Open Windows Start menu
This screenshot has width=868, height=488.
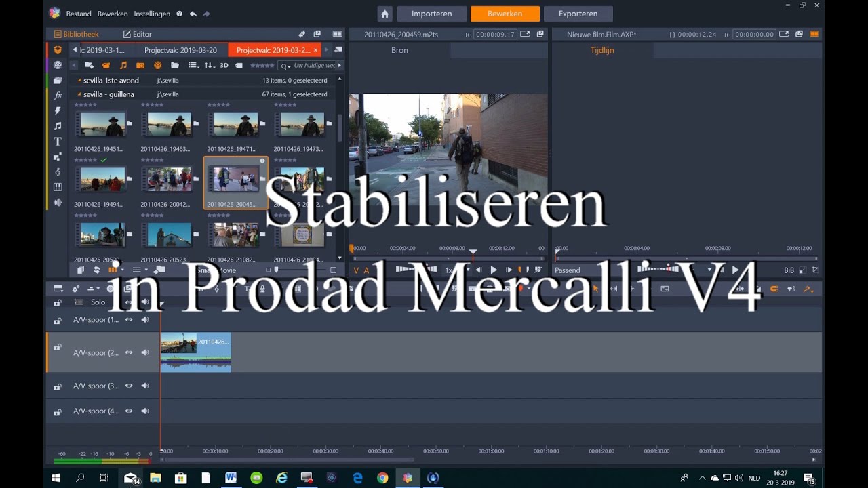tap(56, 478)
